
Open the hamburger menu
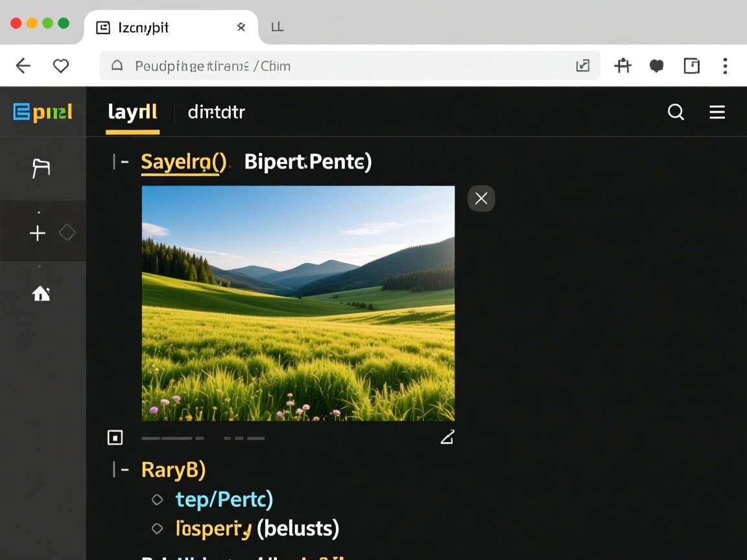717,112
